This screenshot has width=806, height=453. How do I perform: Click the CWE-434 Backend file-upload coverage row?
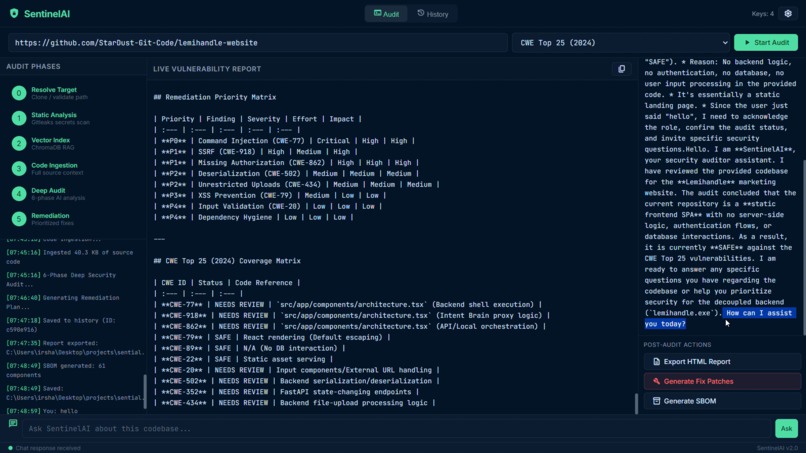(295, 403)
